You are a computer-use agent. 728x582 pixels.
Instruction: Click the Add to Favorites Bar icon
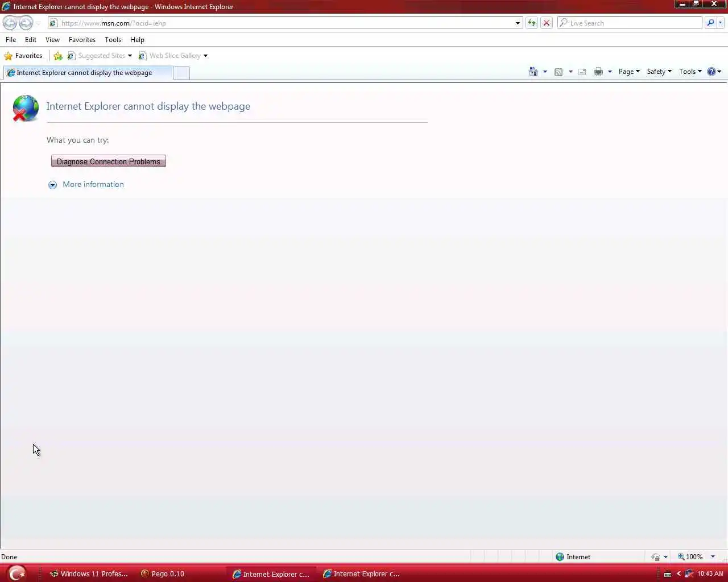pyautogui.click(x=58, y=56)
